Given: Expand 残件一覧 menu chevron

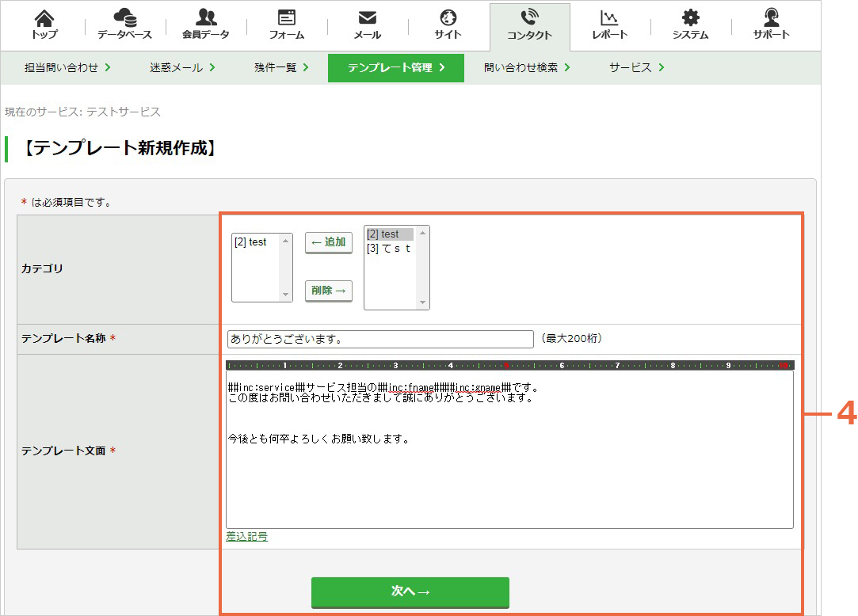Looking at the screenshot, I should pyautogui.click(x=306, y=67).
